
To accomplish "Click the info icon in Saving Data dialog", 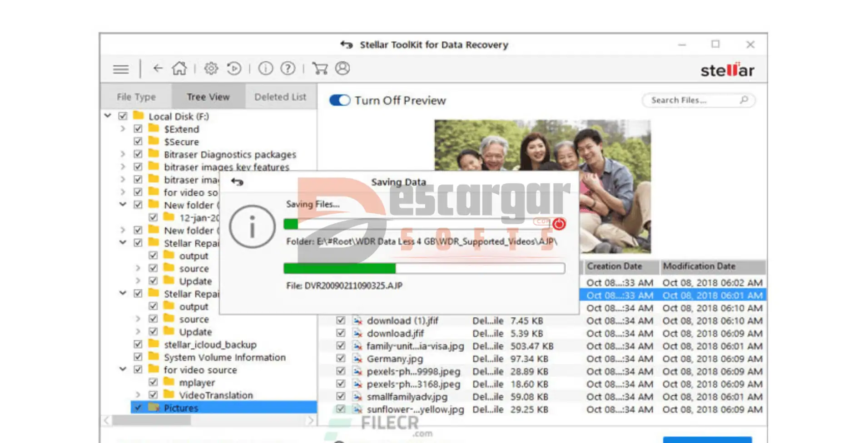I will coord(252,226).
